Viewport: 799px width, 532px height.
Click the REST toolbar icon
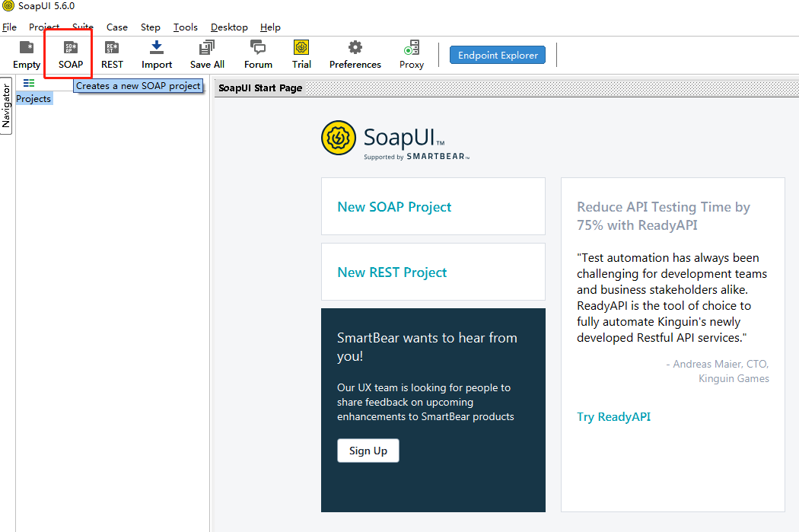112,53
